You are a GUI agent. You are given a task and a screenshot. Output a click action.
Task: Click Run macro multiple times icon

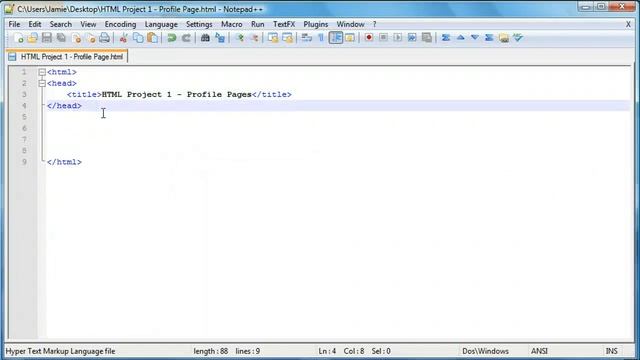point(412,38)
